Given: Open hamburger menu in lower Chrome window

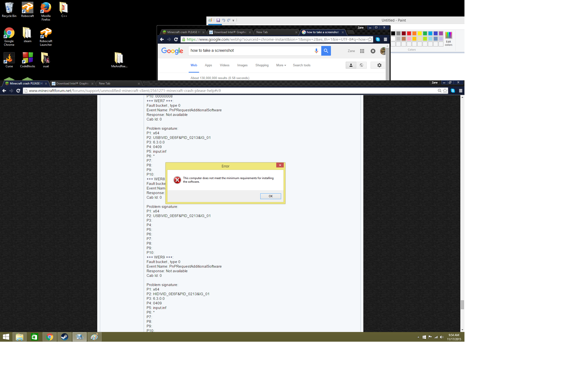Looking at the screenshot, I should 460,91.
